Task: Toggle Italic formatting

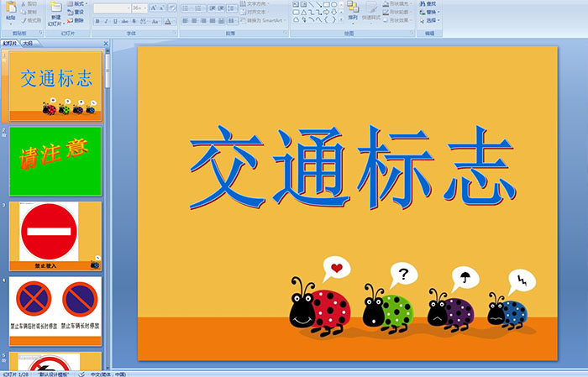Action: click(x=106, y=20)
